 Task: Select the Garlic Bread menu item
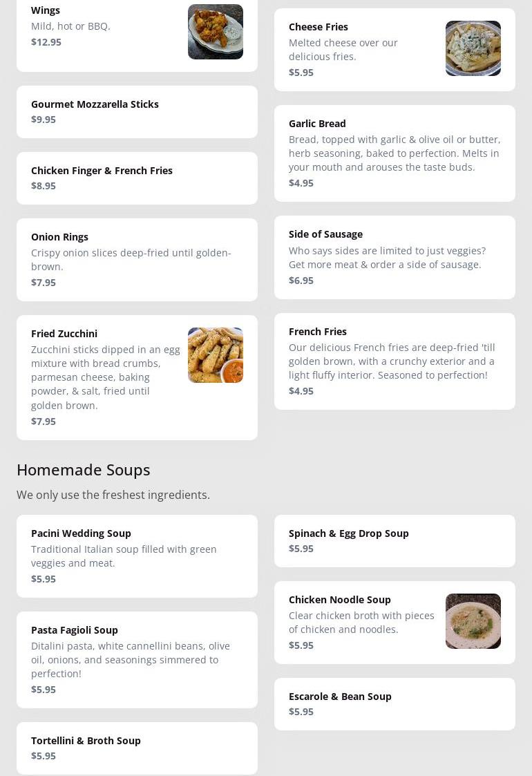click(x=395, y=153)
